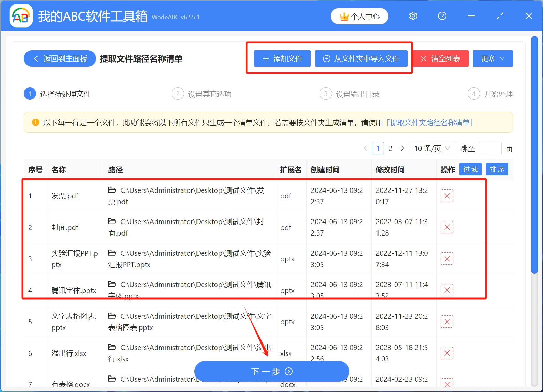Clear the list with 清空列表
Image resolution: width=543 pixels, height=392 pixels.
(440, 59)
